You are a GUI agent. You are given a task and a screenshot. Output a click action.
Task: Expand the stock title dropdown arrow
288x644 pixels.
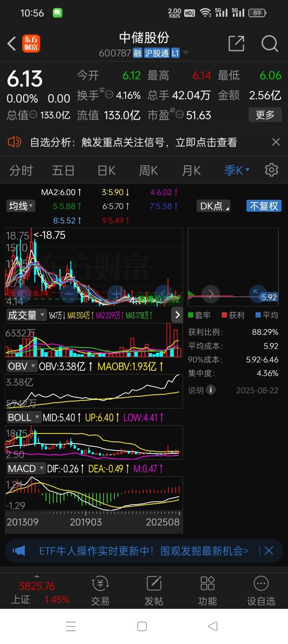point(186,53)
